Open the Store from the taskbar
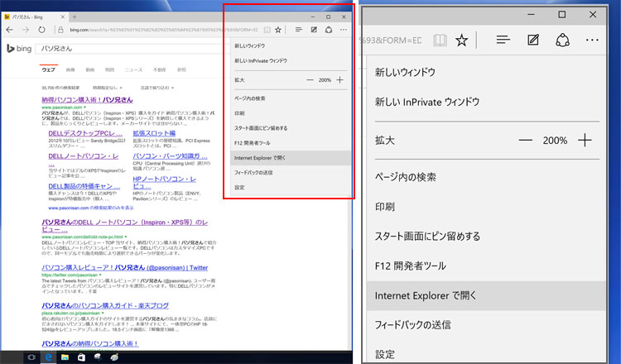This screenshot has width=621, height=364. pyautogui.click(x=81, y=357)
